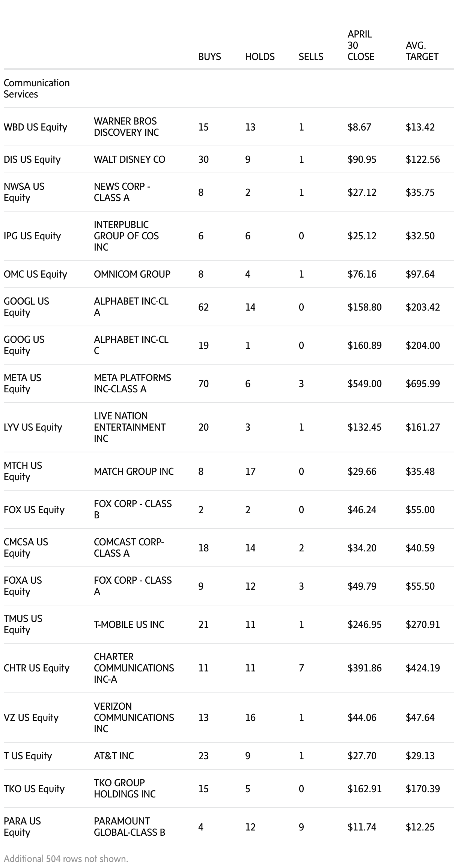Click Live Nation Entertainment Inc name
The height and width of the screenshot is (868, 458).
pyautogui.click(x=130, y=427)
